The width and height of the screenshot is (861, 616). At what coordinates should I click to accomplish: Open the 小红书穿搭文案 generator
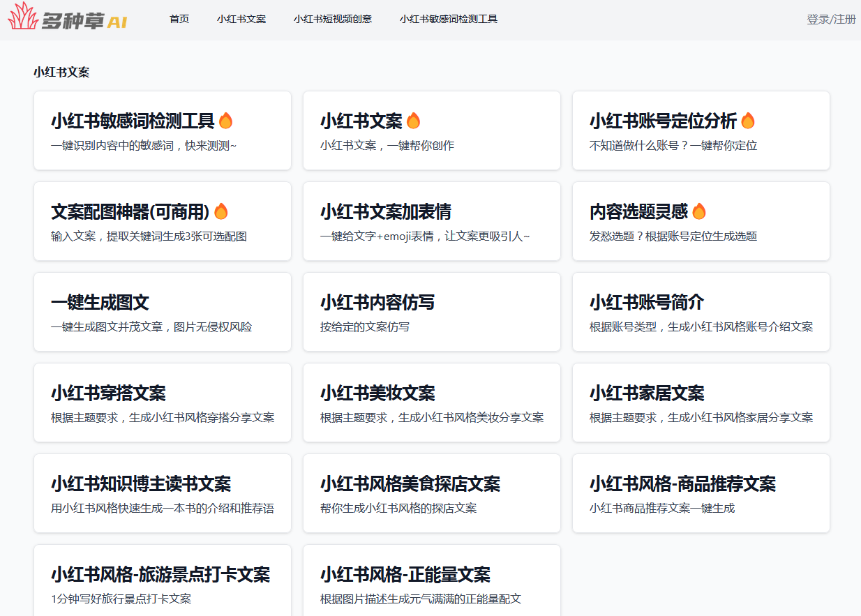point(162,403)
